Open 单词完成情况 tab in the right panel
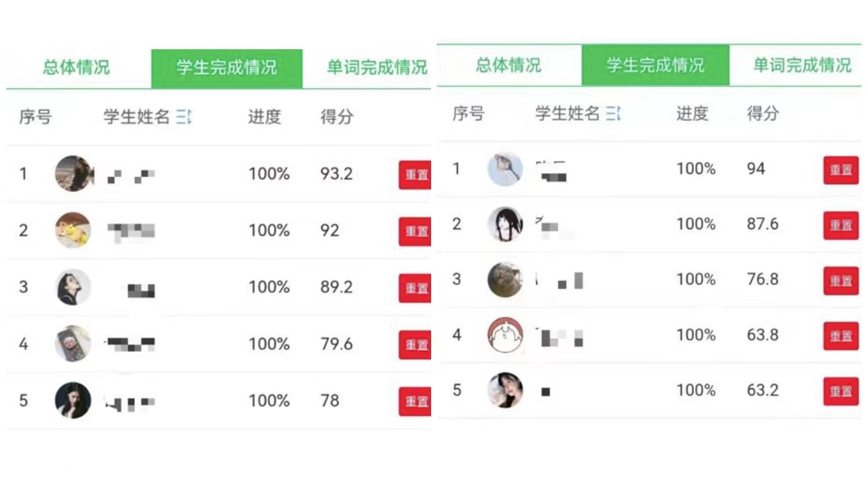 coord(801,65)
